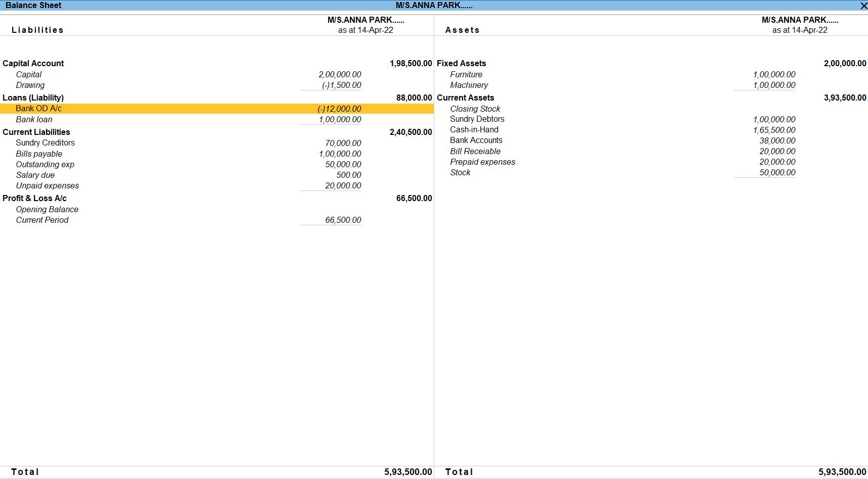Open the Fixed Assets group
The width and height of the screenshot is (868, 479).
pyautogui.click(x=461, y=63)
